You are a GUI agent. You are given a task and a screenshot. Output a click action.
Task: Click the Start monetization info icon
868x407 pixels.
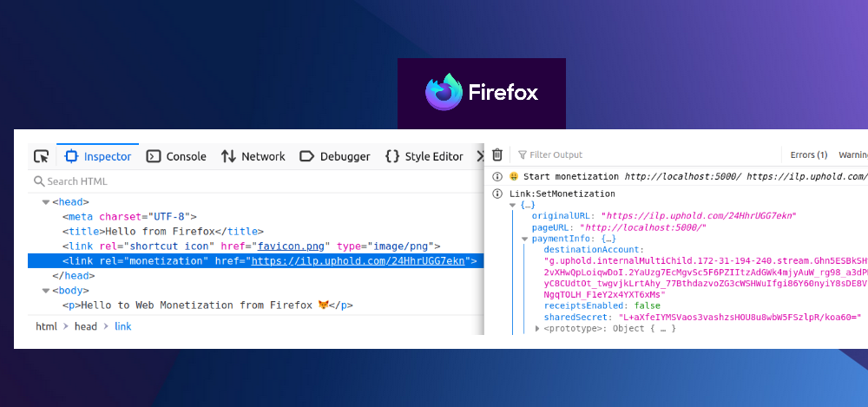tap(497, 177)
